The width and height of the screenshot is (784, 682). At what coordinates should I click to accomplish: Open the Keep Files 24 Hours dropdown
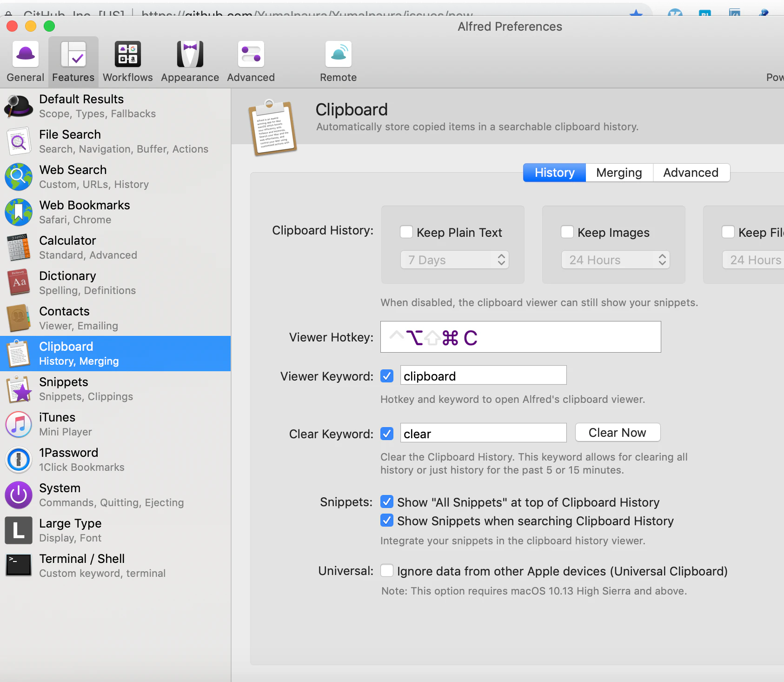point(753,260)
